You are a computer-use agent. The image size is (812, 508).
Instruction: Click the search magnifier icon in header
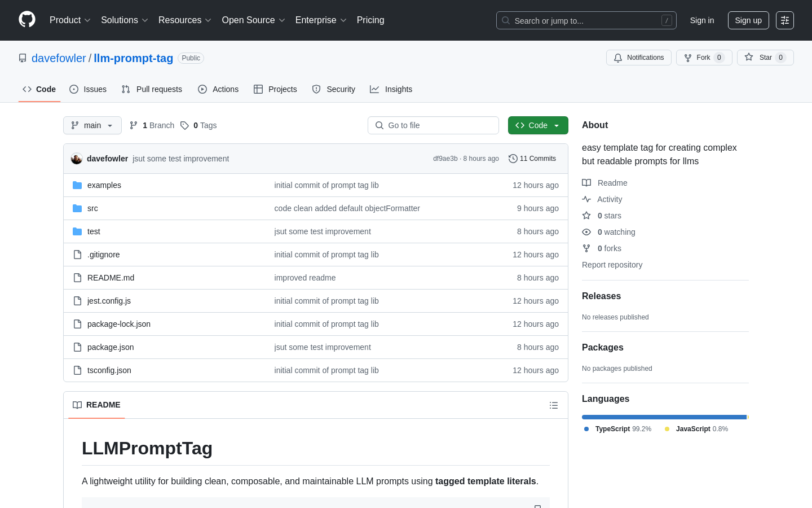506,20
